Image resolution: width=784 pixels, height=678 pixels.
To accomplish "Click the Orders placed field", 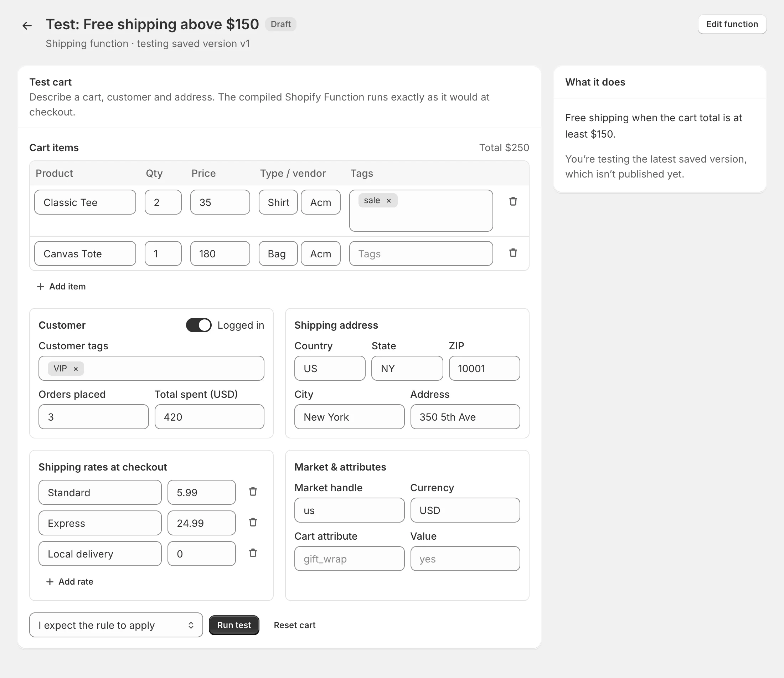I will [x=93, y=417].
